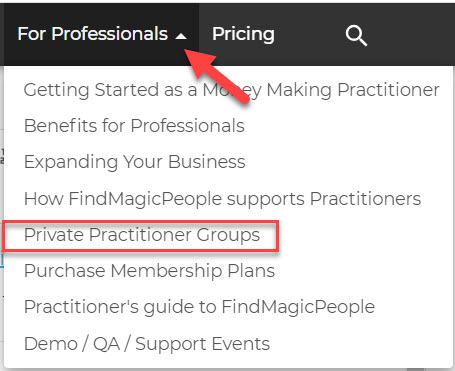The width and height of the screenshot is (455, 371).
Task: Choose Benefits for Professionals entry
Action: [134, 126]
